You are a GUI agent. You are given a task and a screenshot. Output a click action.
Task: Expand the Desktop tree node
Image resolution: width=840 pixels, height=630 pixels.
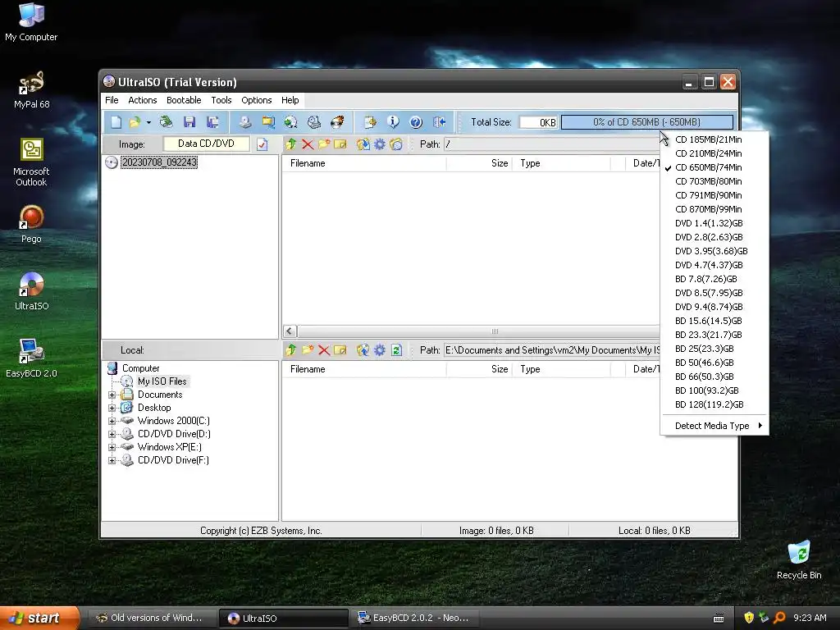112,408
